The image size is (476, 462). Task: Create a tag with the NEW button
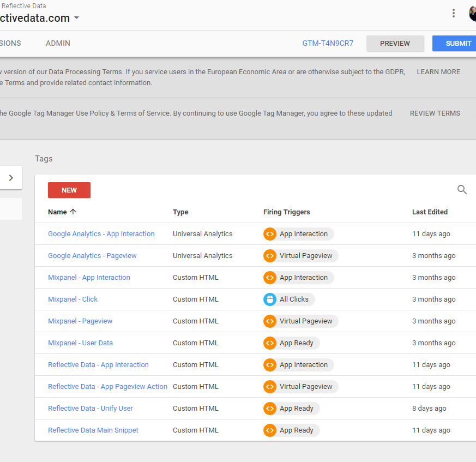point(69,190)
